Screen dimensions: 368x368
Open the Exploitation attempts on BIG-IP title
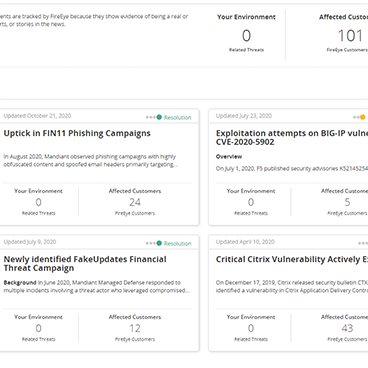(x=292, y=138)
